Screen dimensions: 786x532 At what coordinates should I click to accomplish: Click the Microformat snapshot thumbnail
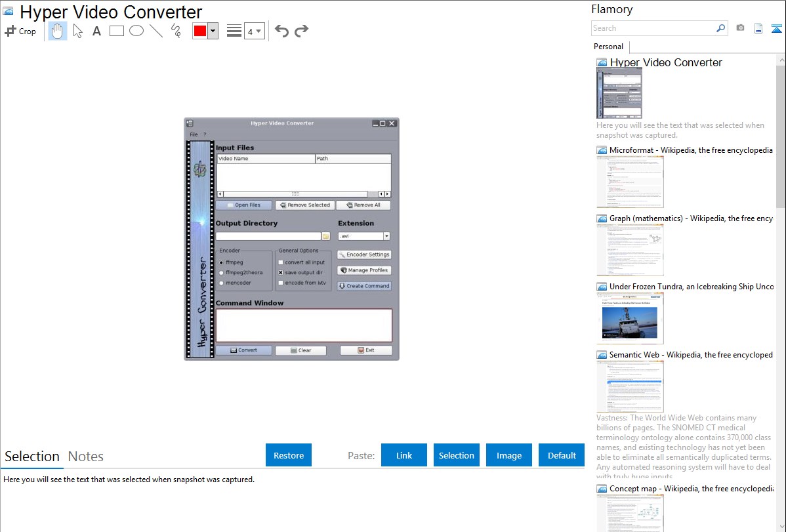pos(630,182)
